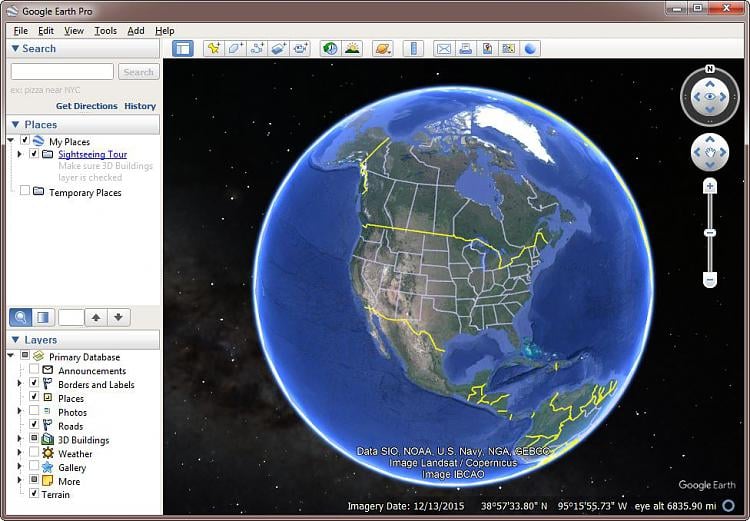Click the blue globe toolbar icon

(x=530, y=48)
